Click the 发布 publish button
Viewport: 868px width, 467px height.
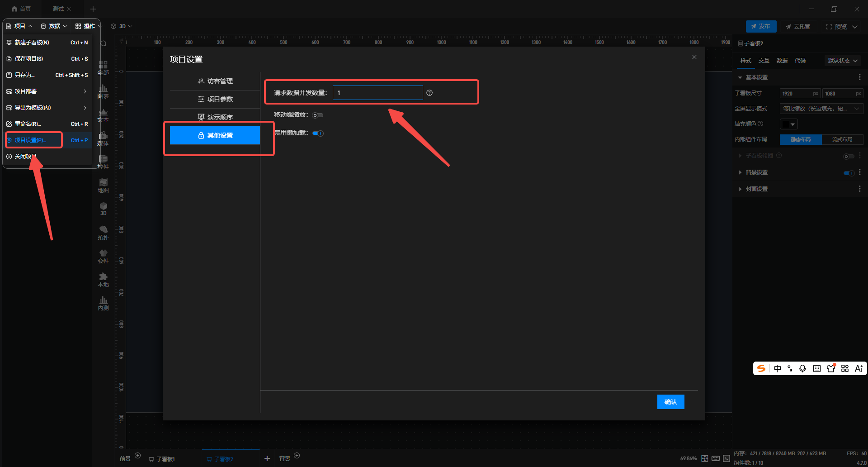pyautogui.click(x=761, y=26)
